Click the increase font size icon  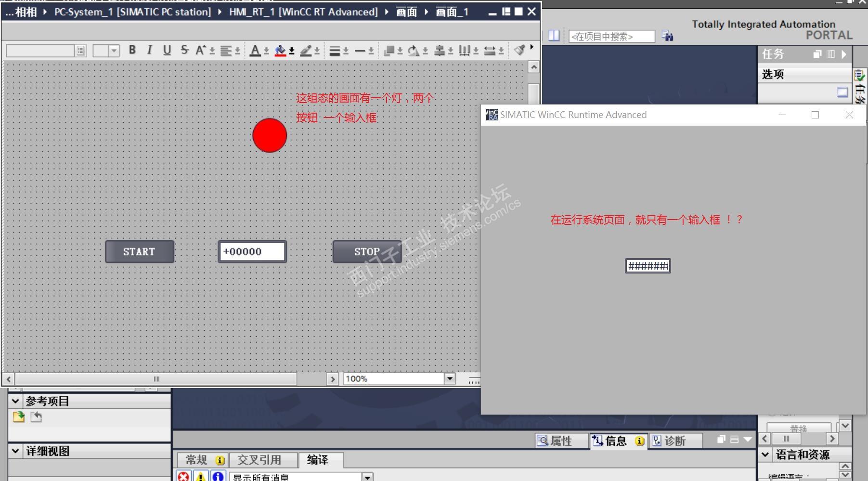pos(201,50)
